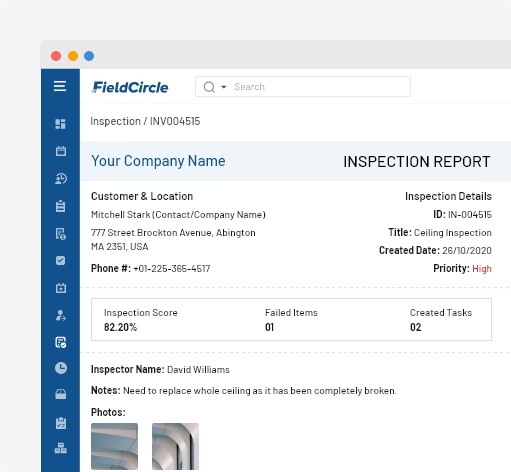The height and width of the screenshot is (472, 511).
Task: Open the highlighted inspection form icon
Action: [61, 342]
